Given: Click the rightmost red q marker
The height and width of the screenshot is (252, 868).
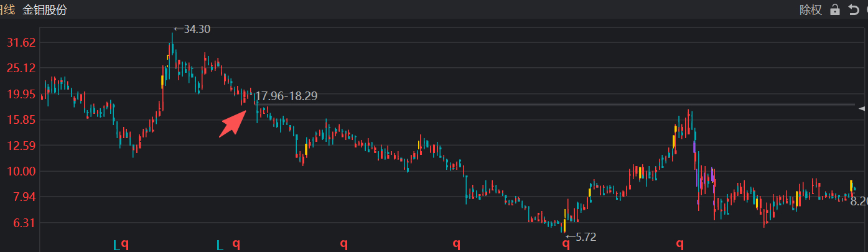Looking at the screenshot, I should point(679,245).
